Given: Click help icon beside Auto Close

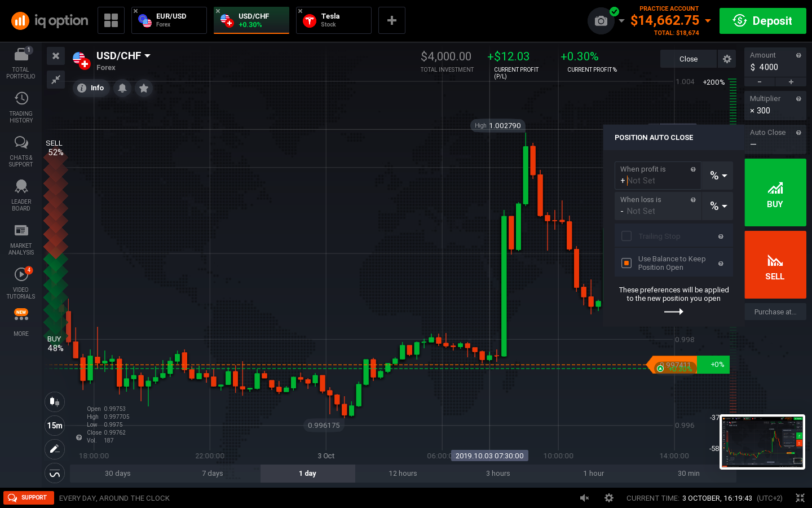Looking at the screenshot, I should click(x=798, y=133).
